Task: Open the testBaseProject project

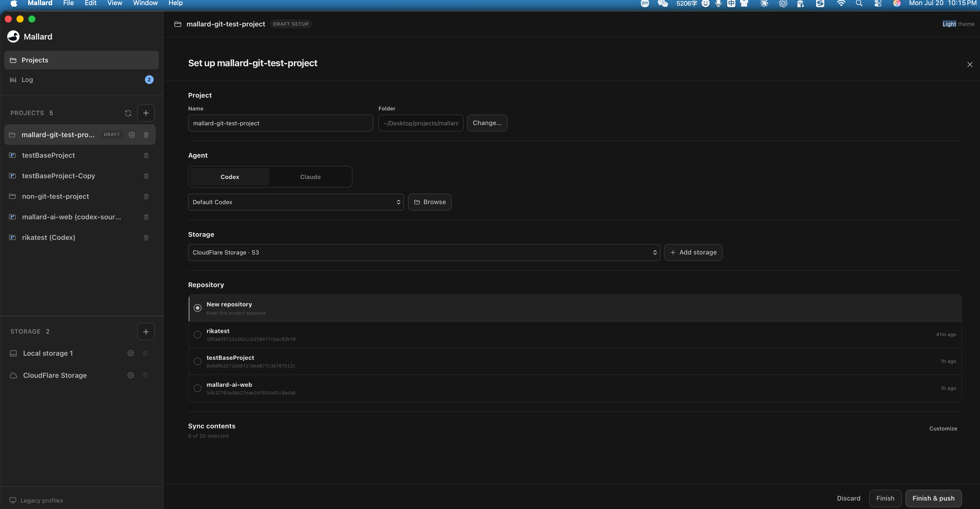Action: click(80, 155)
